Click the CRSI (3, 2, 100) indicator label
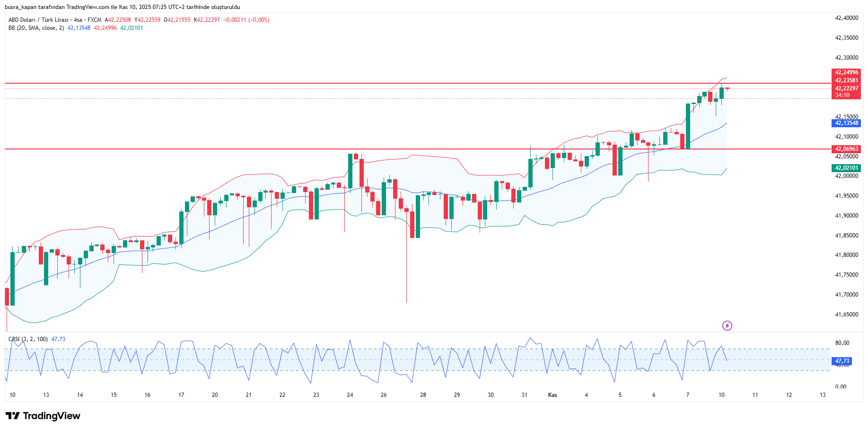Image resolution: width=868 pixels, height=430 pixels. point(28,339)
